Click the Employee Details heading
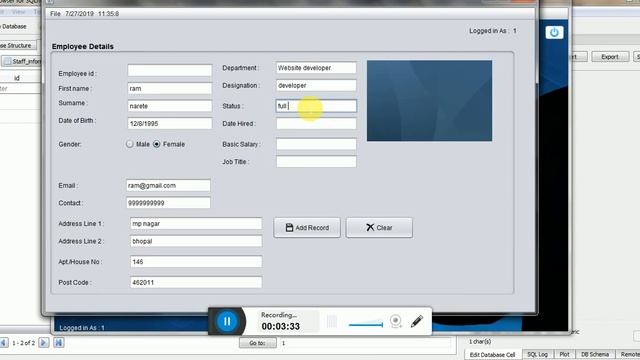The width and height of the screenshot is (640, 360). pos(82,47)
